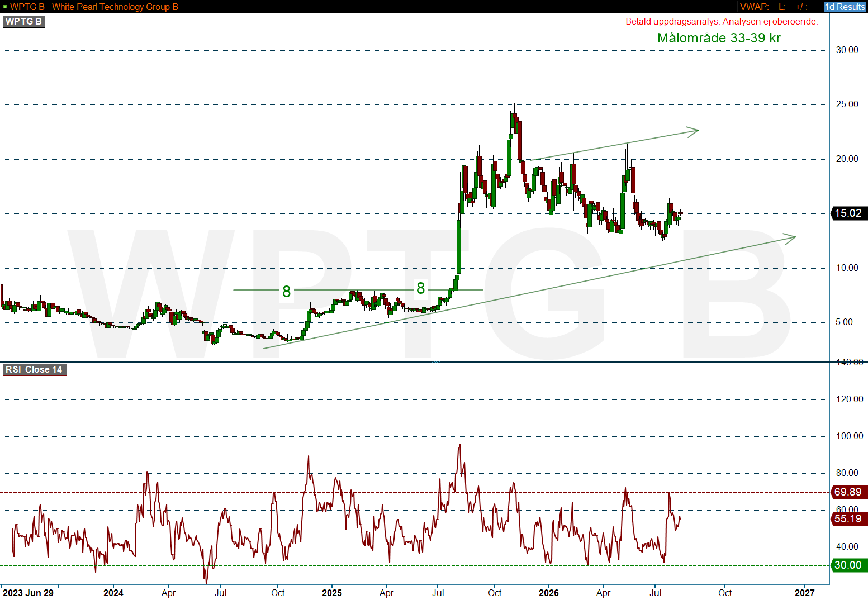Click the green square icon beside the title
Screen dimensions: 868x600
point(5,7)
